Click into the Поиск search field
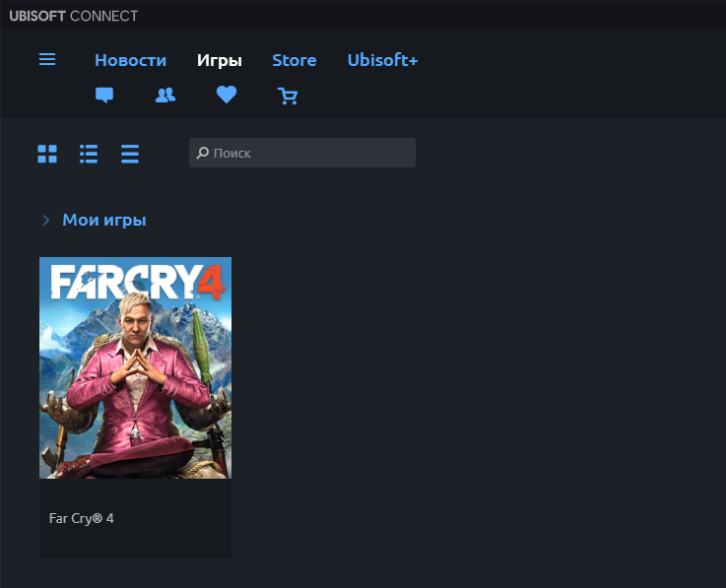The height and width of the screenshot is (588, 726). pyautogui.click(x=310, y=154)
